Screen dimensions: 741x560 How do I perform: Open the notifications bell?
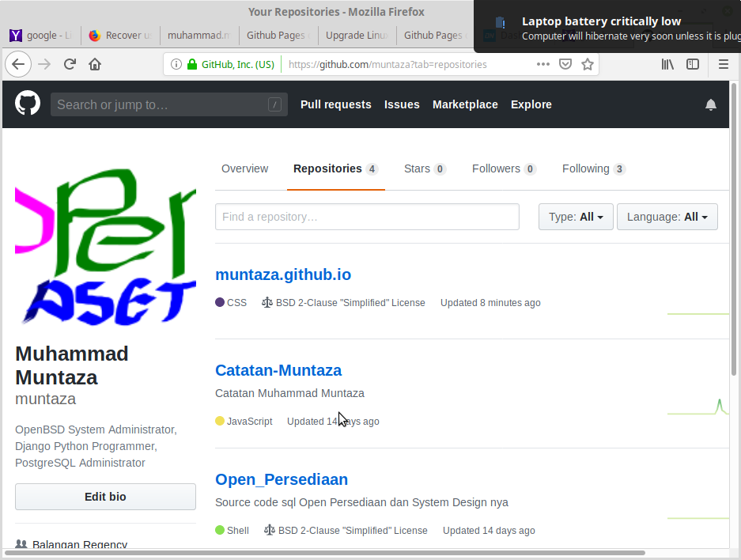pos(711,104)
